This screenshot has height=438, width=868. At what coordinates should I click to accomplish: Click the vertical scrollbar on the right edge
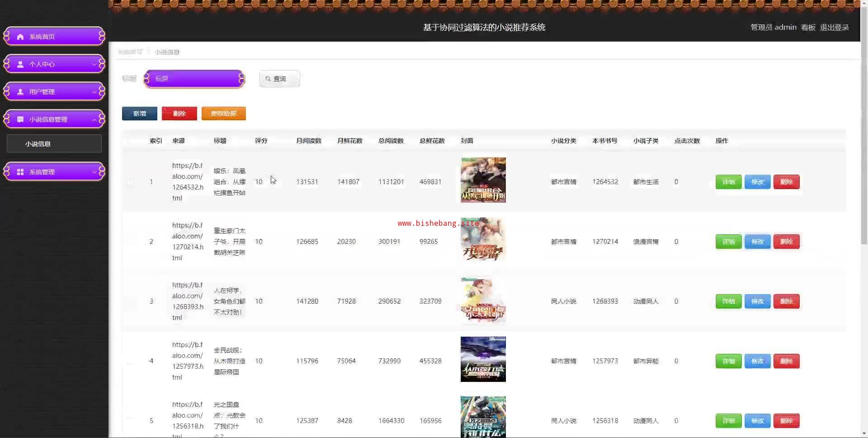click(864, 136)
